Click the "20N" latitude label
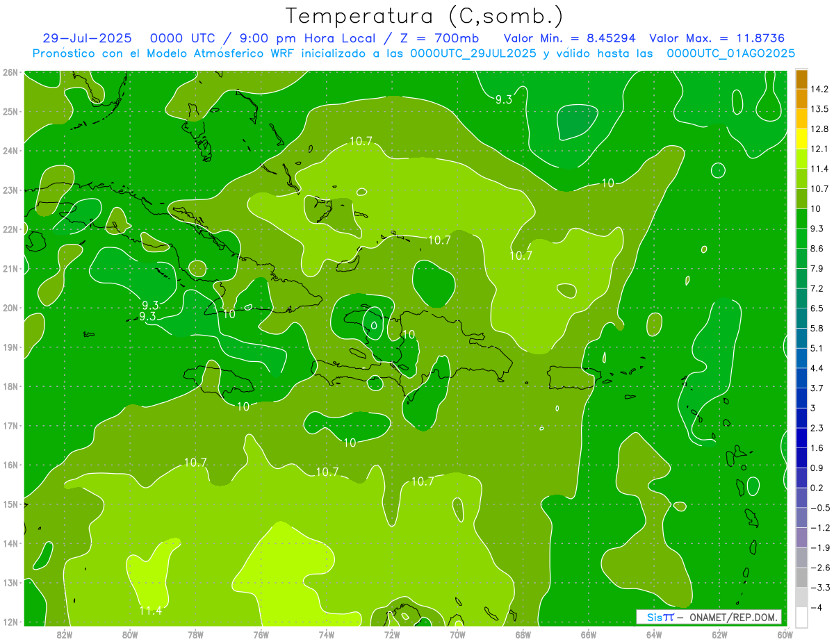Image resolution: width=834 pixels, height=644 pixels. (10, 308)
